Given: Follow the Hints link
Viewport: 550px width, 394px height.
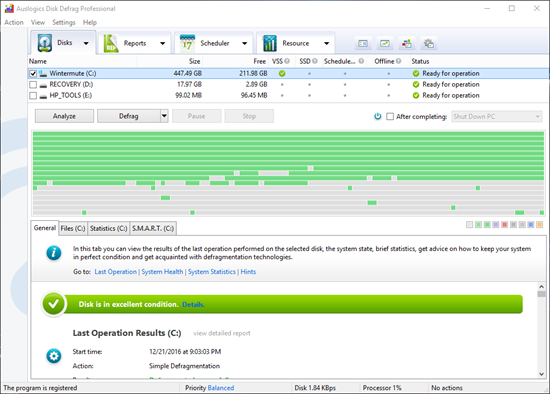Looking at the screenshot, I should (x=248, y=272).
